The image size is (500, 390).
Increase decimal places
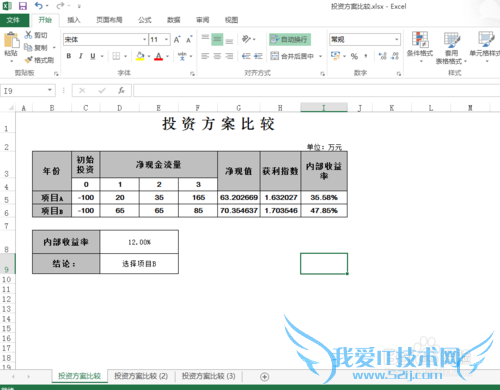pos(383,56)
